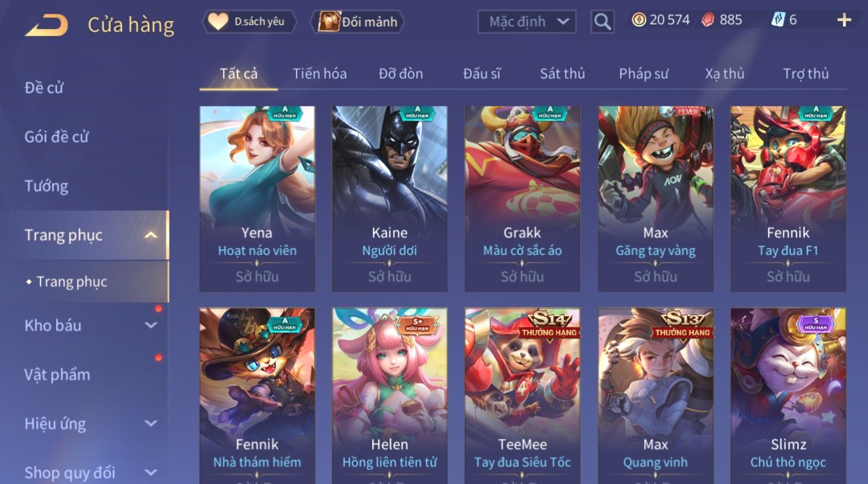The width and height of the screenshot is (868, 484).
Task: Select Kaine Người dơi skin card
Action: pos(389,198)
